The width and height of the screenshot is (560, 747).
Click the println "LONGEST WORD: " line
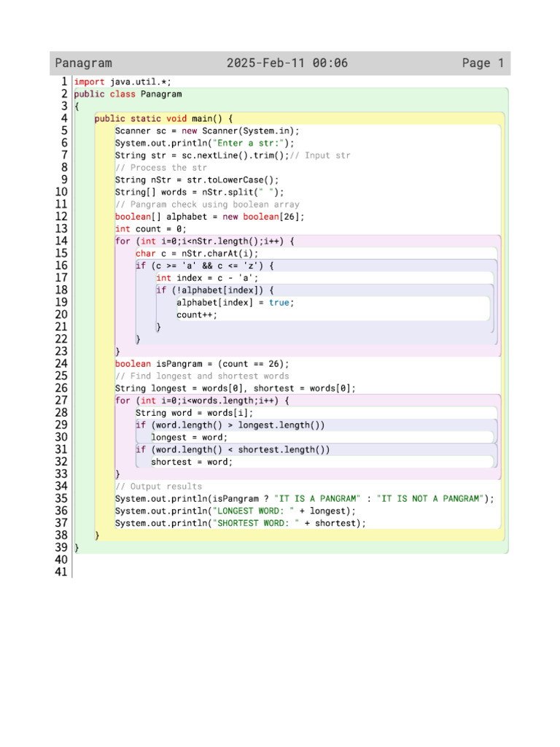click(x=236, y=511)
